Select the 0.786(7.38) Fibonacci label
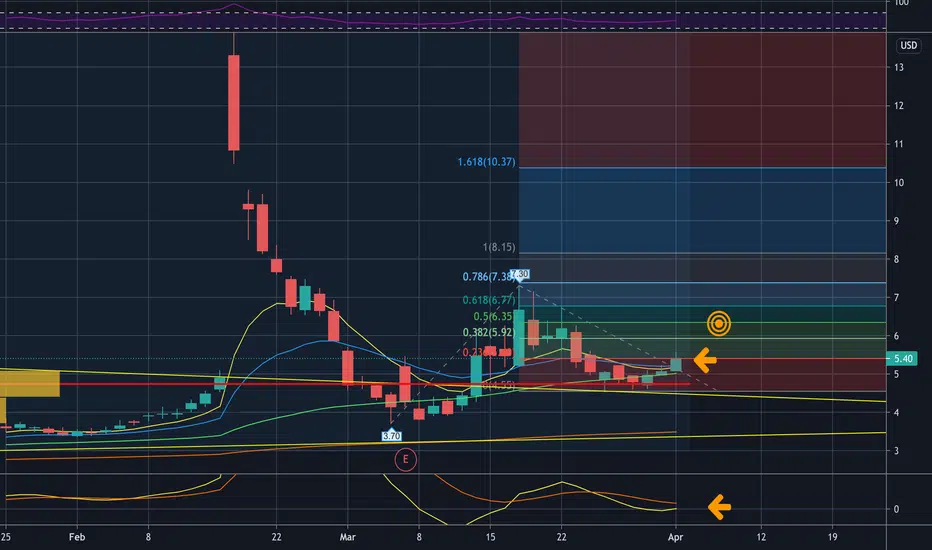The image size is (932, 550). click(x=487, y=276)
